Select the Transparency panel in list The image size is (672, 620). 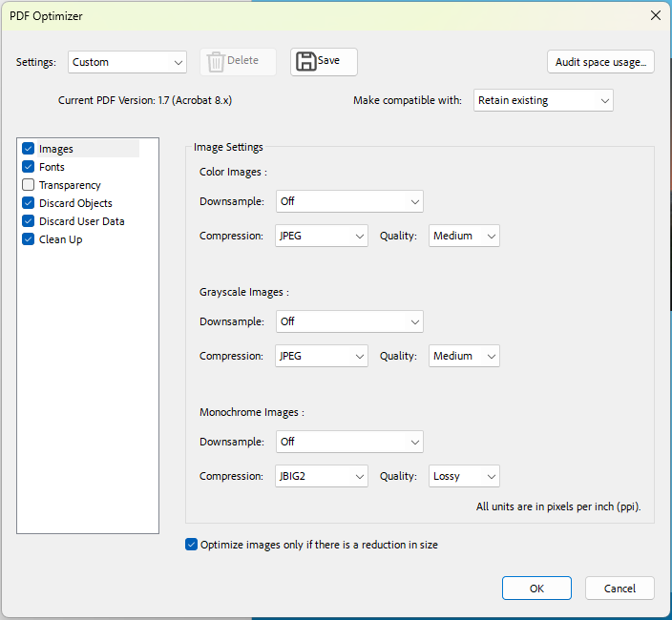70,185
